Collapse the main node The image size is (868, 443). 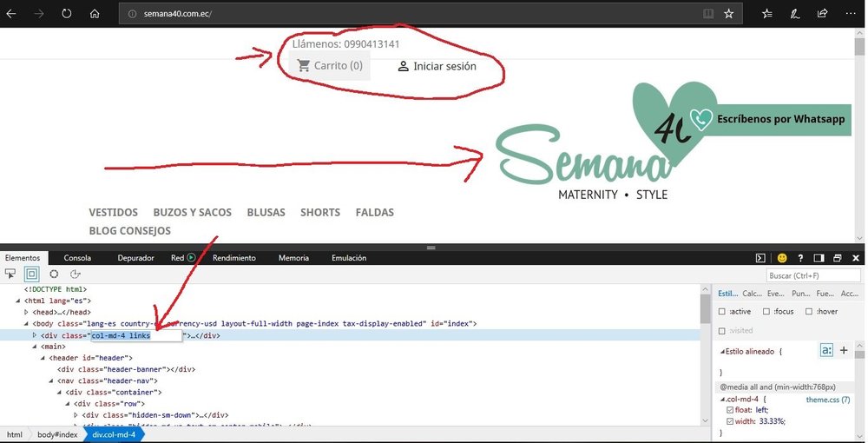click(35, 347)
